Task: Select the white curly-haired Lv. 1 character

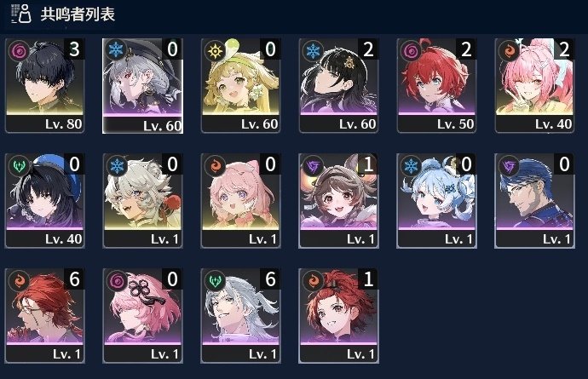Action: click(x=143, y=200)
